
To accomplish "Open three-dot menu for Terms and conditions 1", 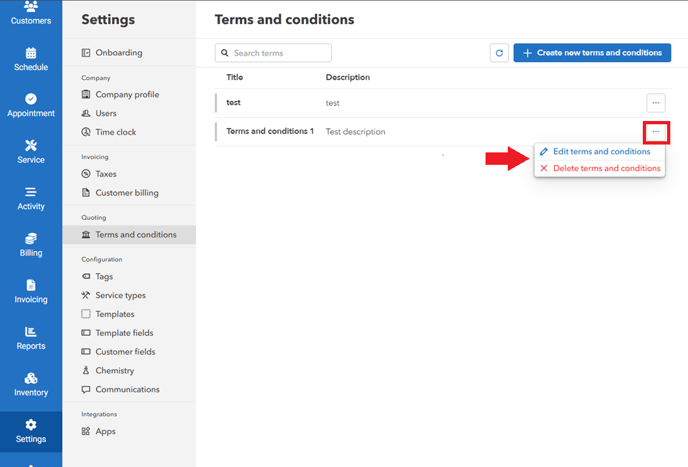I will point(655,131).
